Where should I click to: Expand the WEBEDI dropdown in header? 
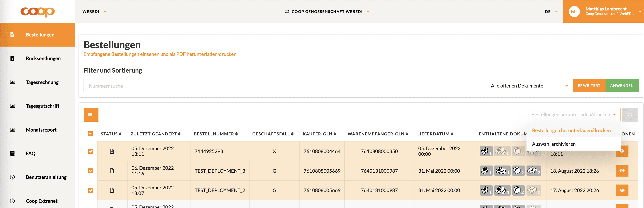point(95,11)
